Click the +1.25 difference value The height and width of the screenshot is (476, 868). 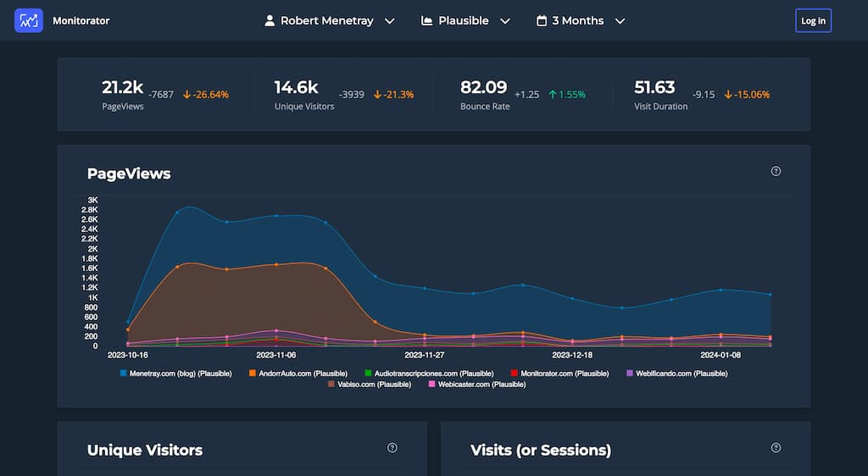click(x=526, y=95)
